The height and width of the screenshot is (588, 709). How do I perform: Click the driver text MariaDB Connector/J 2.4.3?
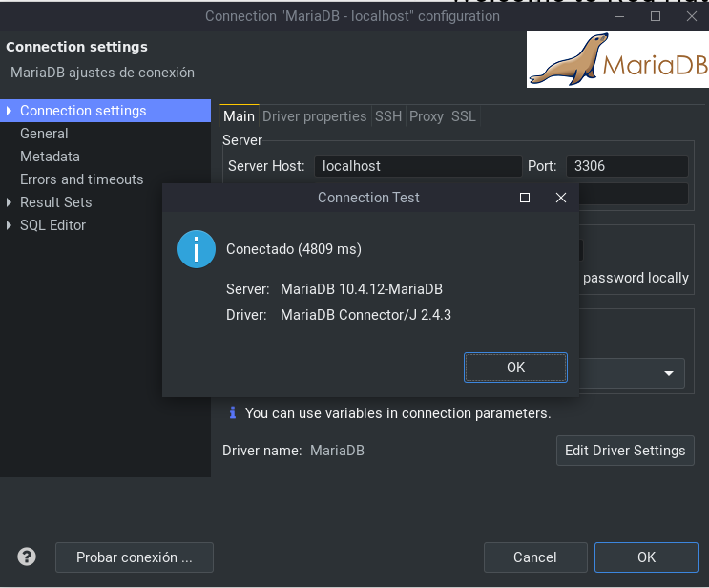365,315
